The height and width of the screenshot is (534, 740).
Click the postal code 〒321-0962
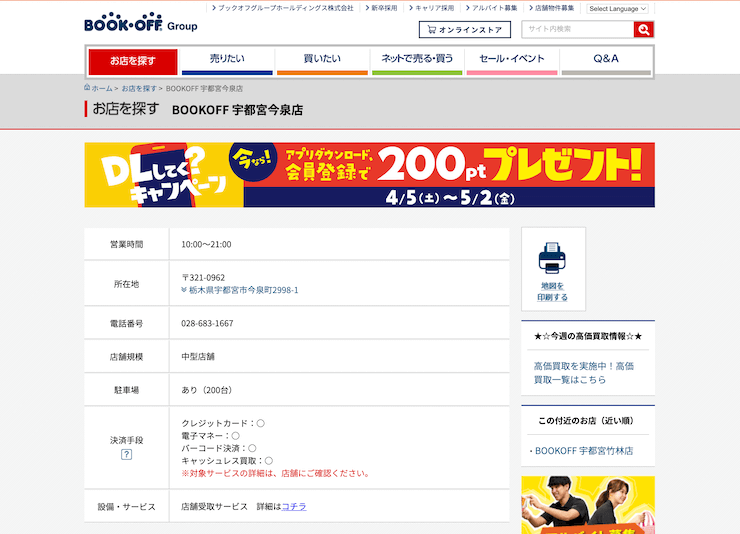[203, 278]
